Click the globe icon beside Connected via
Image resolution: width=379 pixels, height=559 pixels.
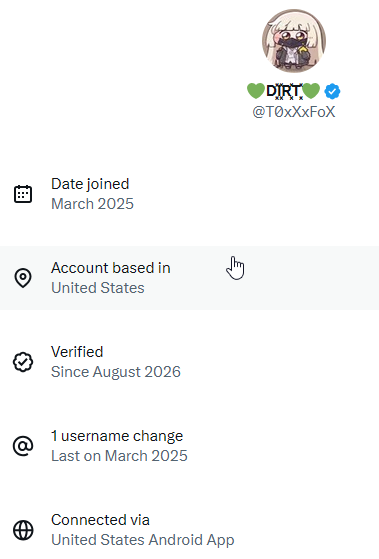(x=23, y=530)
